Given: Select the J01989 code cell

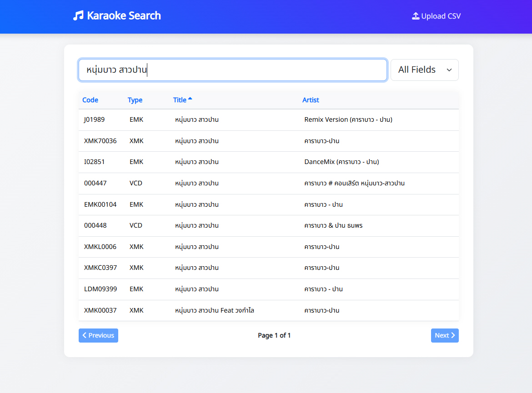Looking at the screenshot, I should coord(94,119).
